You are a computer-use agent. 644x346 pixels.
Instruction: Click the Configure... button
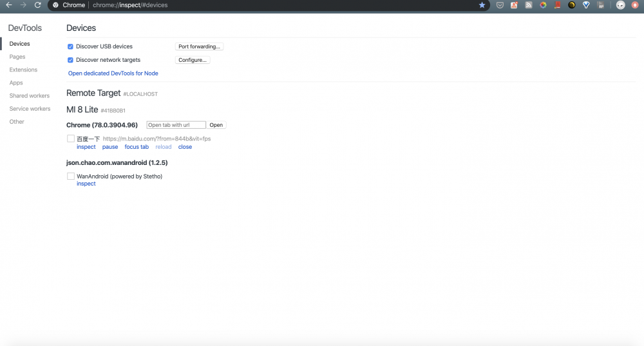193,60
